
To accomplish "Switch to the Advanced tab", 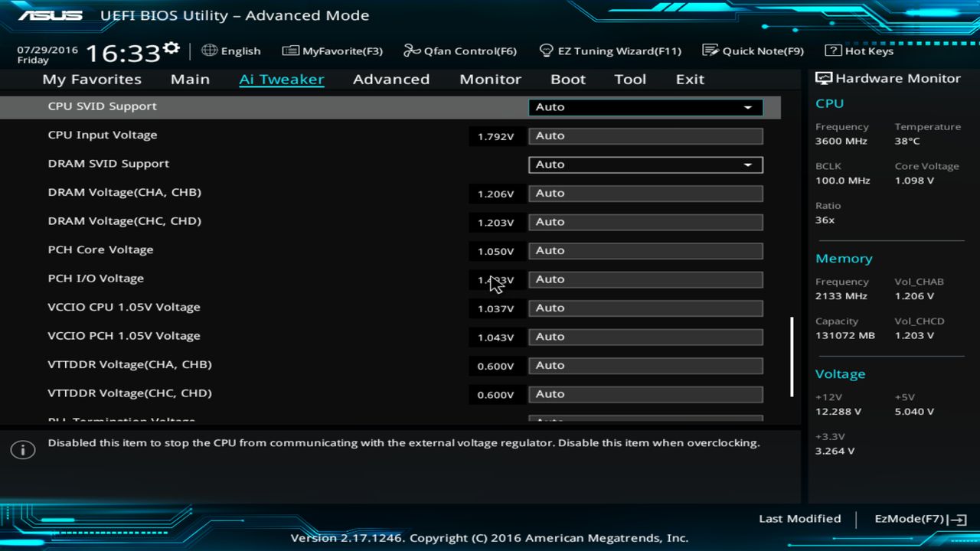I will (391, 79).
